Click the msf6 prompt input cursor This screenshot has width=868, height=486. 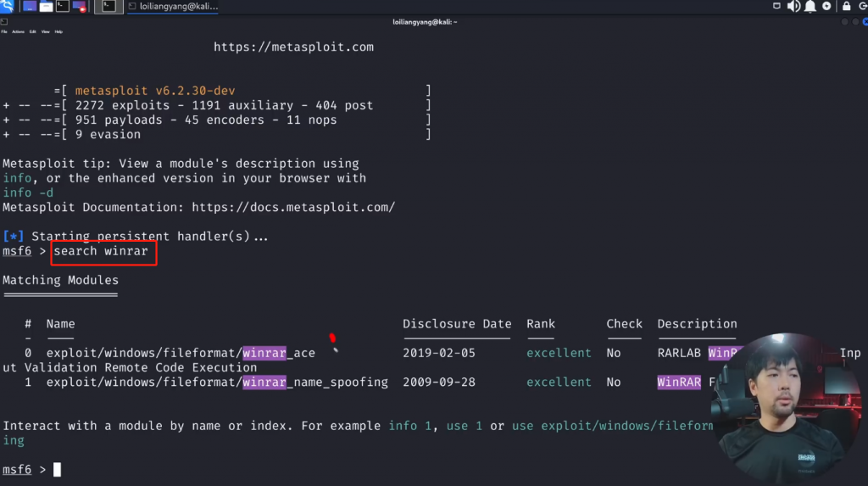coord(58,470)
